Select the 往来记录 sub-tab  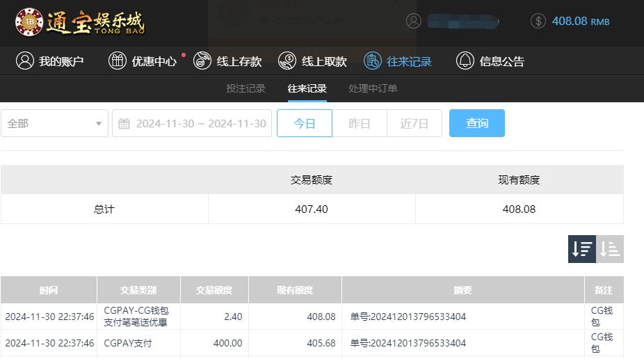click(307, 88)
